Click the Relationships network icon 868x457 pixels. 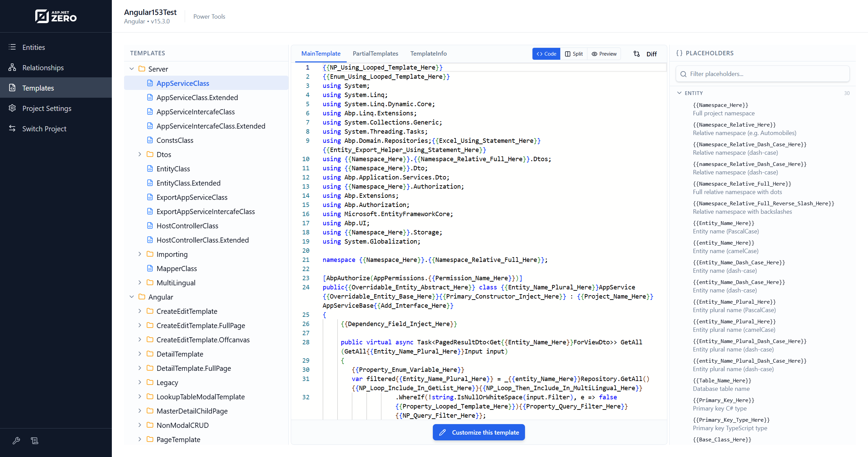click(x=12, y=68)
